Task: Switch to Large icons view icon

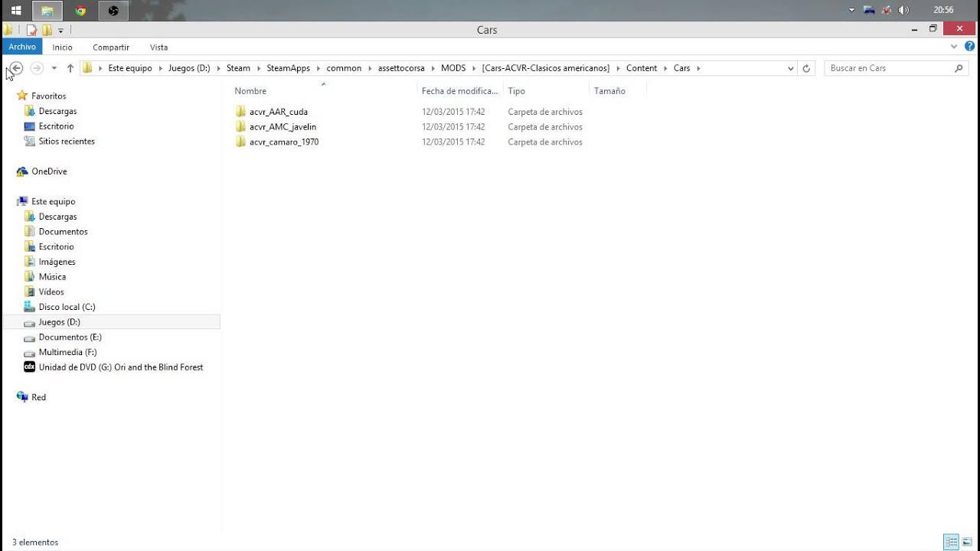Action: click(967, 542)
